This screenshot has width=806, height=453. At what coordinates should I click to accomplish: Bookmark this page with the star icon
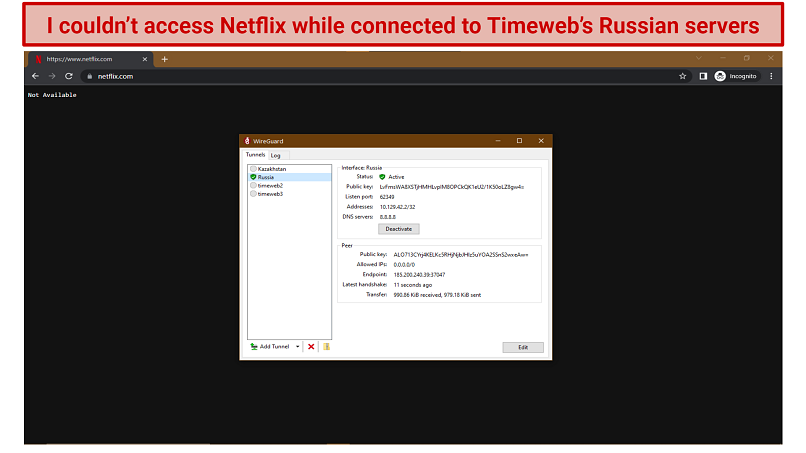pos(683,76)
